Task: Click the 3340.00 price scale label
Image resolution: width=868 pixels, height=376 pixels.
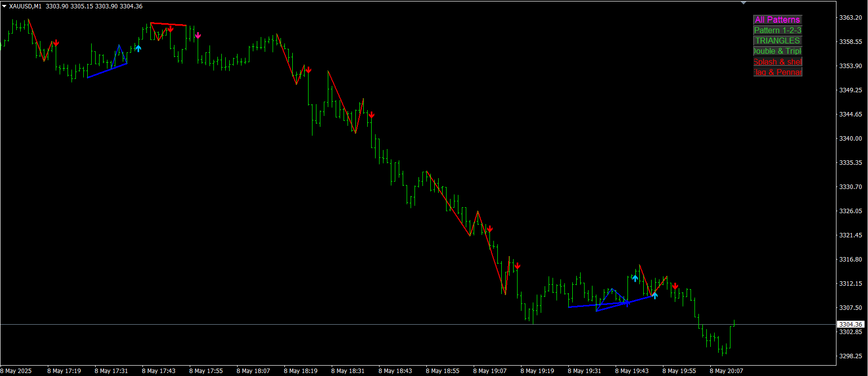Action: click(850, 139)
